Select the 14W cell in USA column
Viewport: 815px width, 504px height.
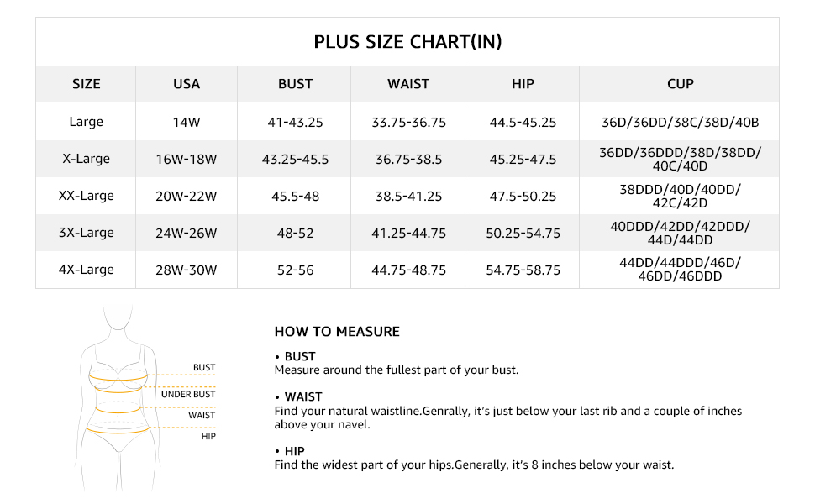(x=187, y=122)
